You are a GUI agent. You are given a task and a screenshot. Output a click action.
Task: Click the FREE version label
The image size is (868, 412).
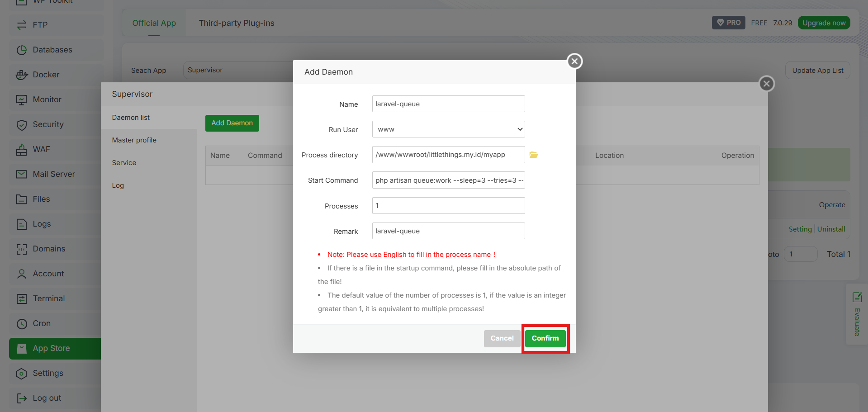759,23
